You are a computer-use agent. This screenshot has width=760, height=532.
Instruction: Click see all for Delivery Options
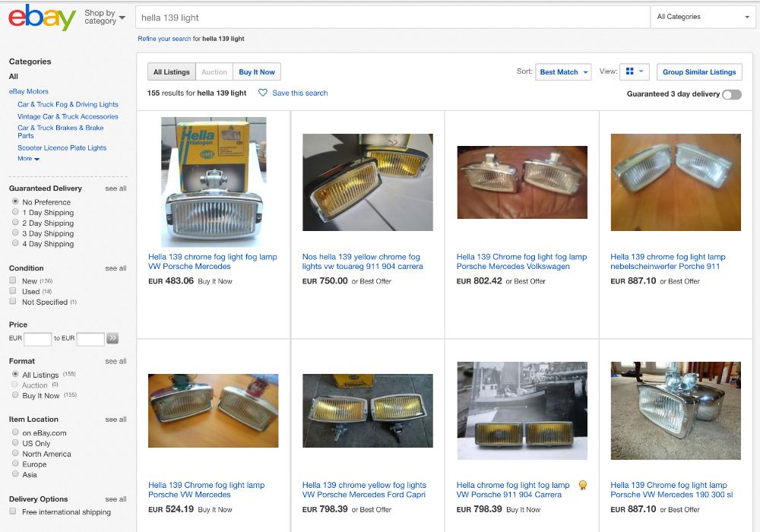point(116,499)
